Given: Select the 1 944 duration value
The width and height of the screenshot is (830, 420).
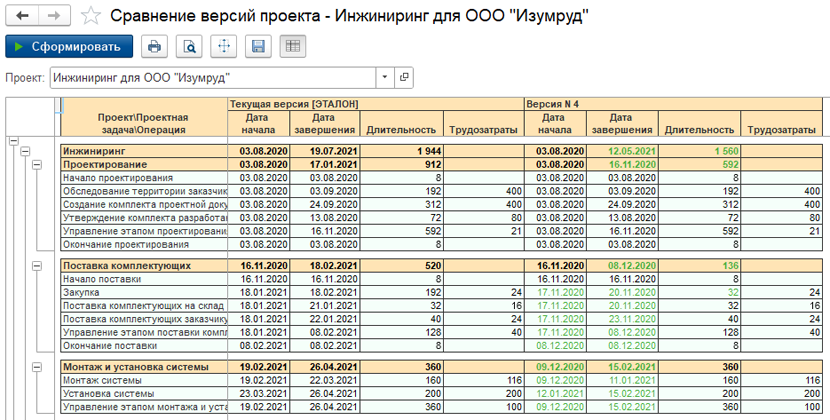Looking at the screenshot, I should point(402,151).
